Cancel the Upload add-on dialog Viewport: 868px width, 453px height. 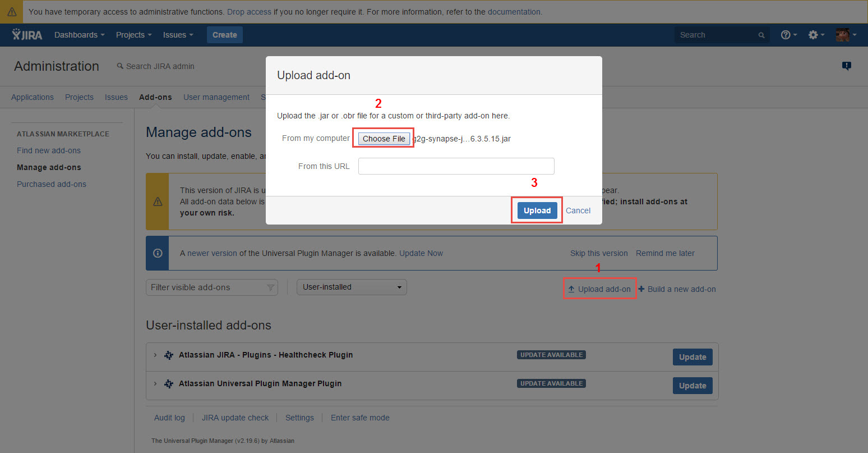coord(578,211)
